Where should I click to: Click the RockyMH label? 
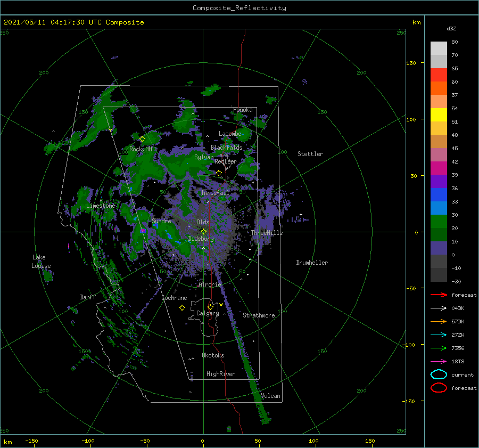coord(141,149)
